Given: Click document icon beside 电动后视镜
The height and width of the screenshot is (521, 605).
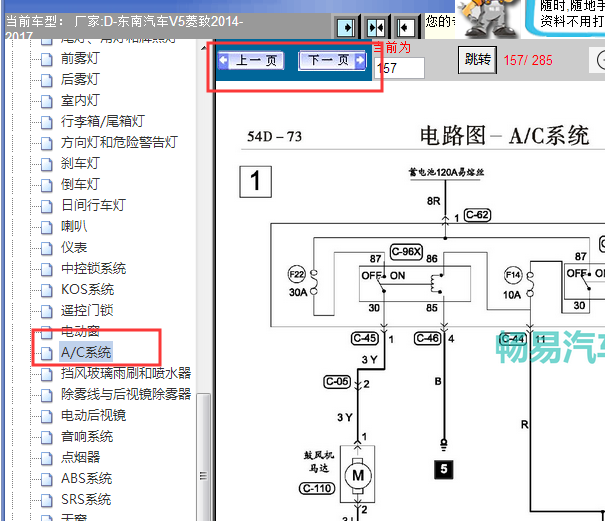Looking at the screenshot, I should click(47, 416).
